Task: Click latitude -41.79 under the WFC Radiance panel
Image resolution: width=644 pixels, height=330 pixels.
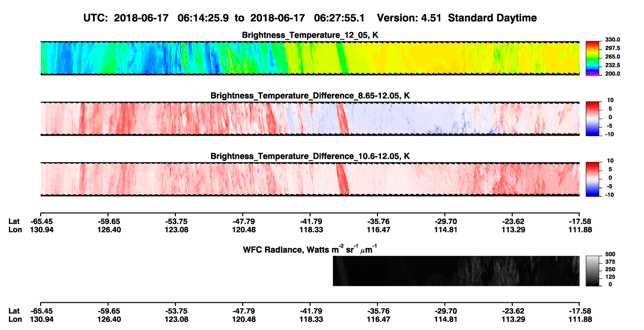Action: [311, 311]
